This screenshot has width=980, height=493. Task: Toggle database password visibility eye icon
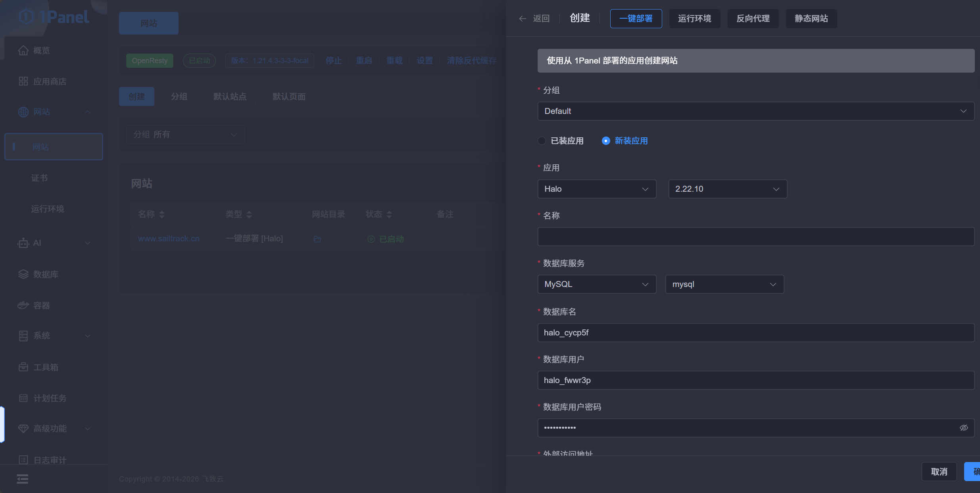963,428
